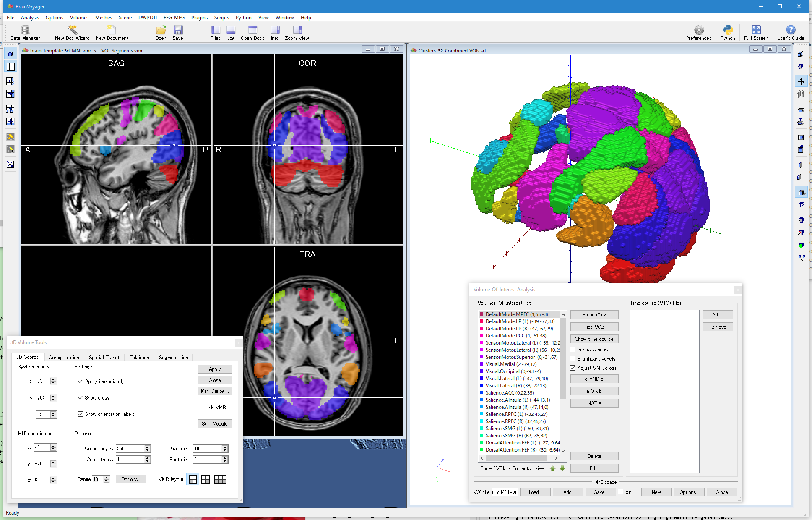The height and width of the screenshot is (520, 812).
Task: Click the brain halves icon in right sidebar
Action: click(801, 94)
